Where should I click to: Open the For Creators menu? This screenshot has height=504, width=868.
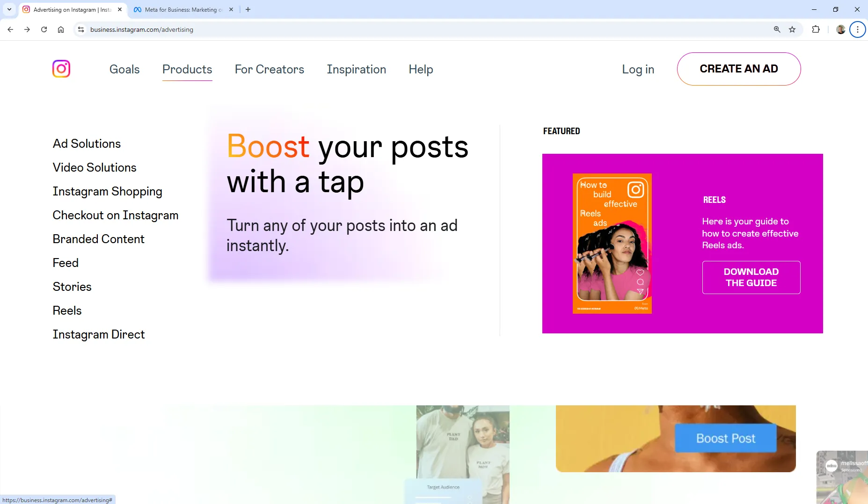tap(270, 69)
